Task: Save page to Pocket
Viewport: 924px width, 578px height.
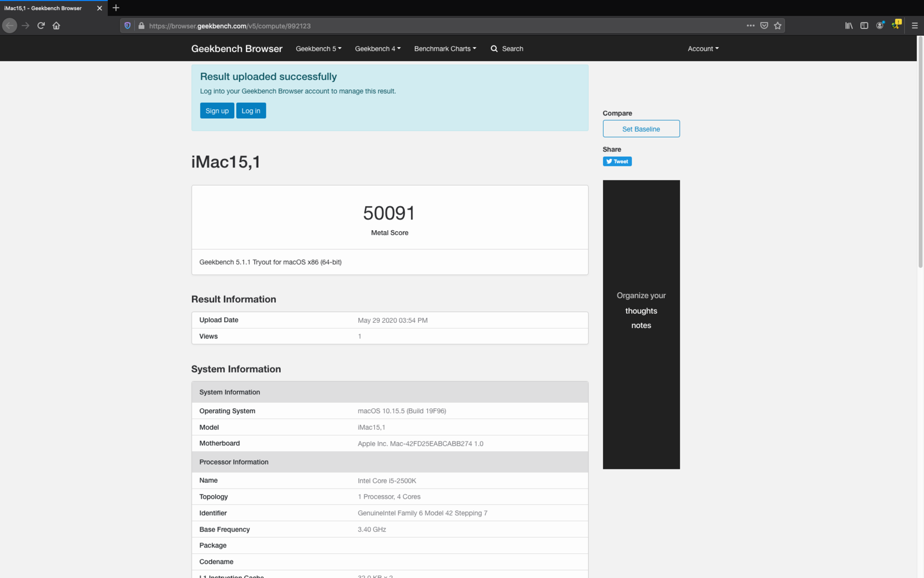Action: coord(764,26)
